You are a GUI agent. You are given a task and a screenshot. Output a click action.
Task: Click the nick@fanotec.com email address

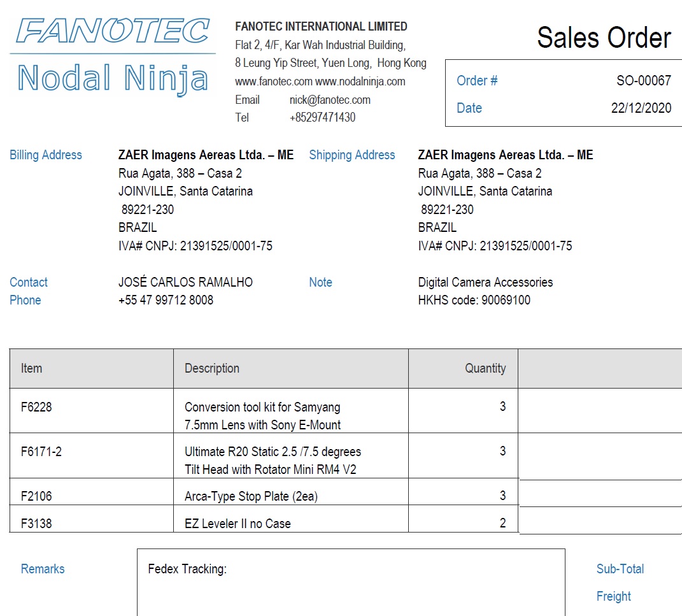(329, 100)
